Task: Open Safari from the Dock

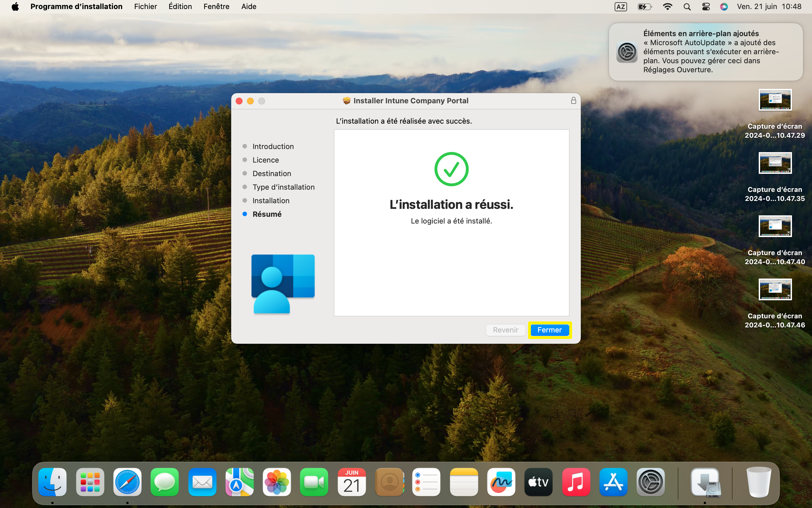Action: click(127, 482)
